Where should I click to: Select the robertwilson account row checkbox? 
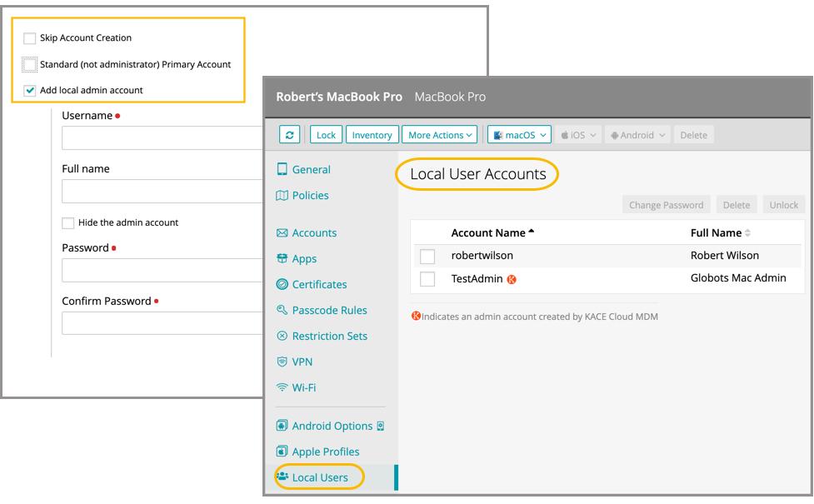(x=427, y=257)
